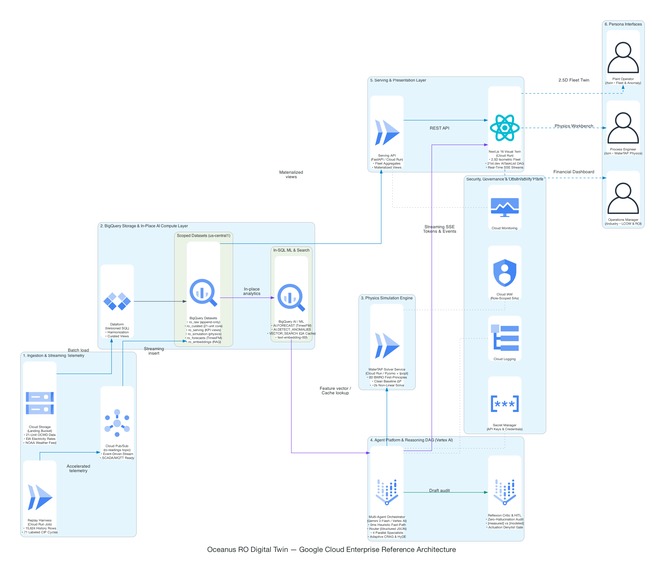
Task: Select the '2.5D Fleet Twin' label
Action: click(573, 80)
